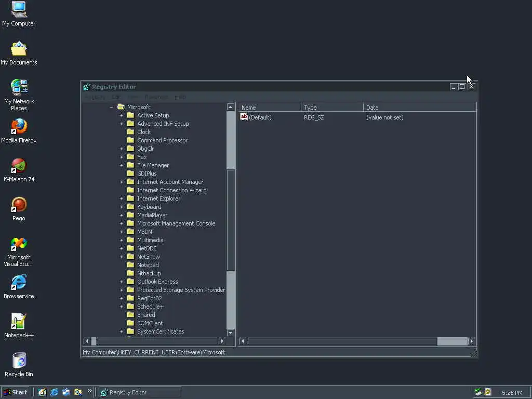Screen dimensions: 532x399
Task: Select the Microsoft Management Console key
Action: click(x=176, y=223)
